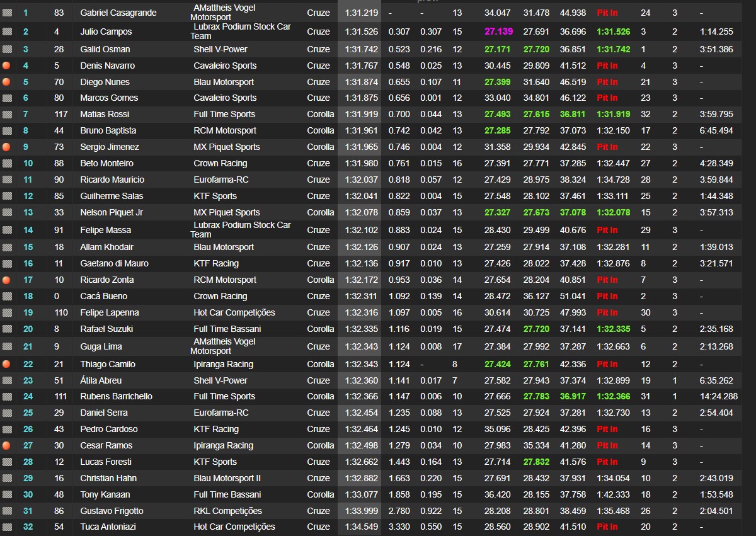Click the pit time 14:24.288

[x=718, y=396]
